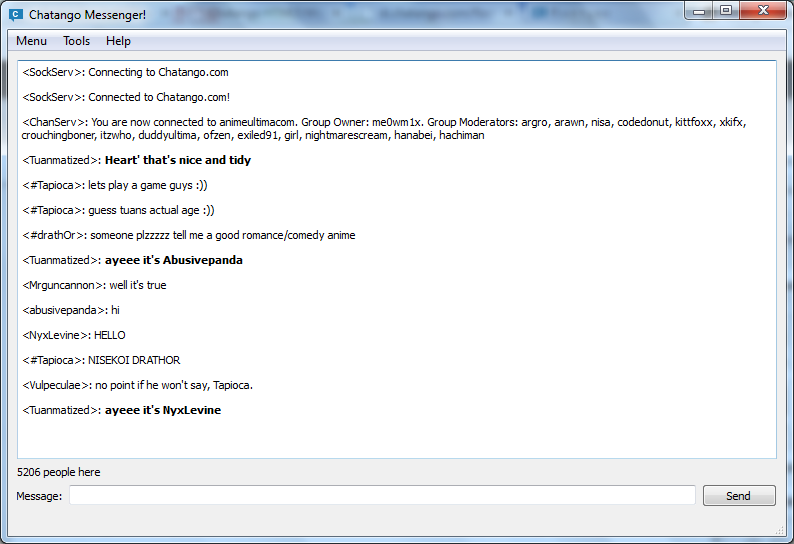This screenshot has height=544, width=794.
Task: Click the Chatango app icon in title bar
Action: pyautogui.click(x=16, y=15)
